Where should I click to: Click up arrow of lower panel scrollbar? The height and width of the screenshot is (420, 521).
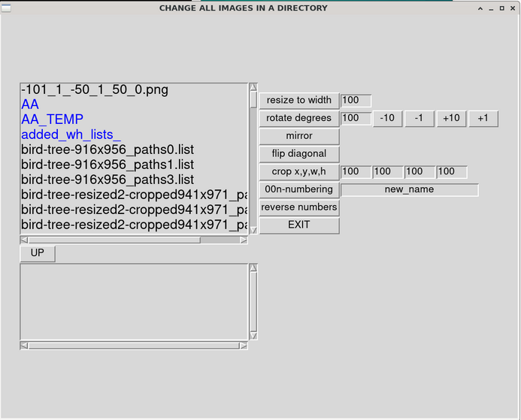point(253,268)
